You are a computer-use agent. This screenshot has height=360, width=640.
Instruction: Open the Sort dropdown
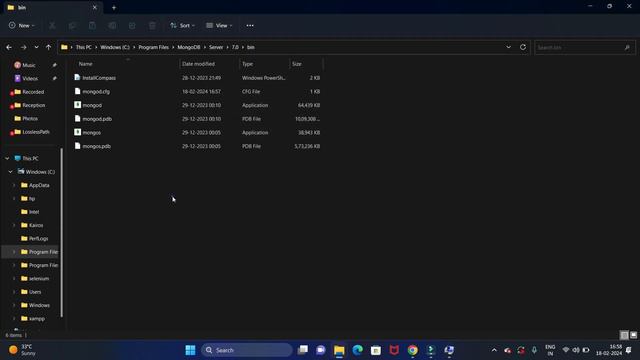click(182, 25)
